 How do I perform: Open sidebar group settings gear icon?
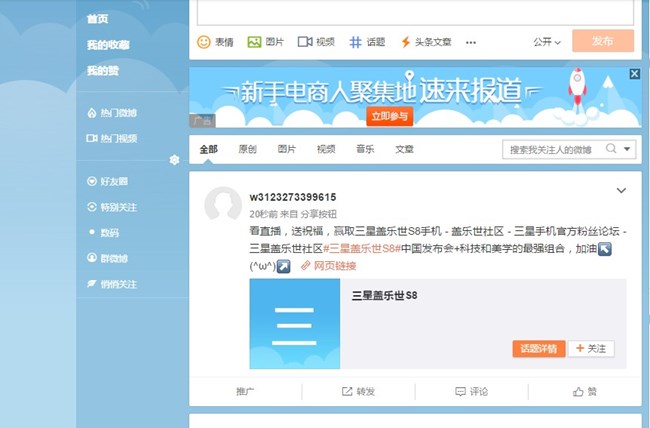(x=174, y=160)
